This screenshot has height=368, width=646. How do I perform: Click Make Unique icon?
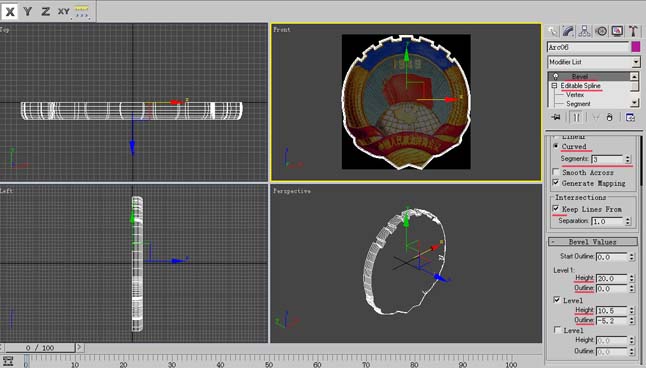click(x=596, y=117)
